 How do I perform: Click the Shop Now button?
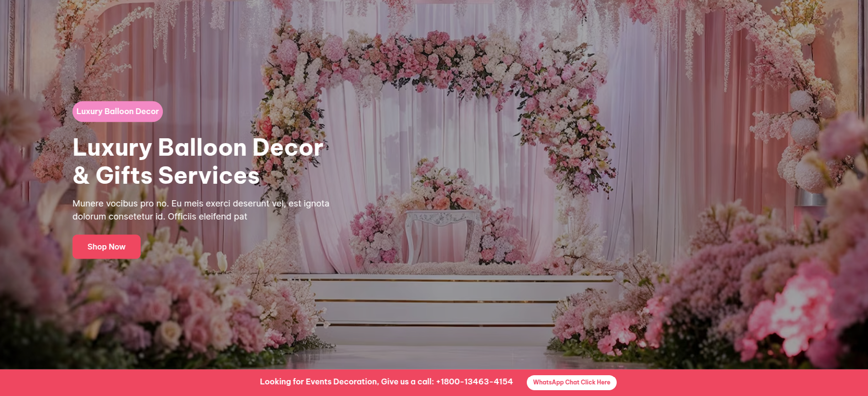coord(106,247)
